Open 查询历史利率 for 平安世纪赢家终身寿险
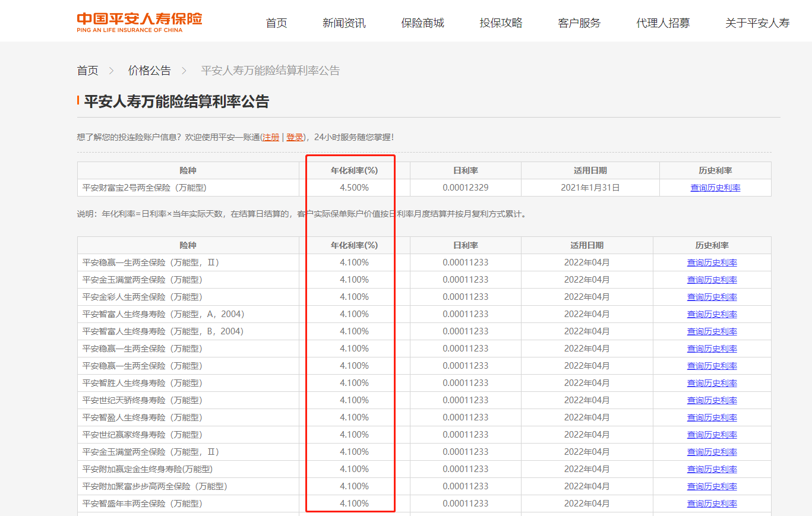The width and height of the screenshot is (812, 516). coord(712,435)
